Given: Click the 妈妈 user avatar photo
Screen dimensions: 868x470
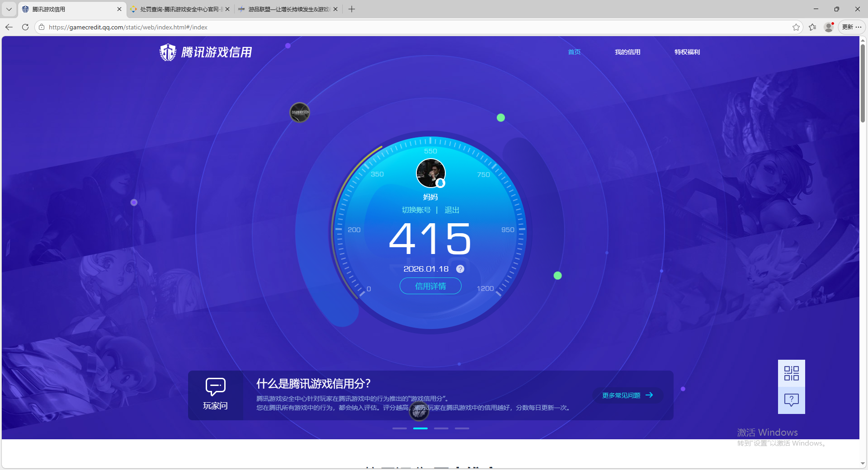Looking at the screenshot, I should (430, 173).
